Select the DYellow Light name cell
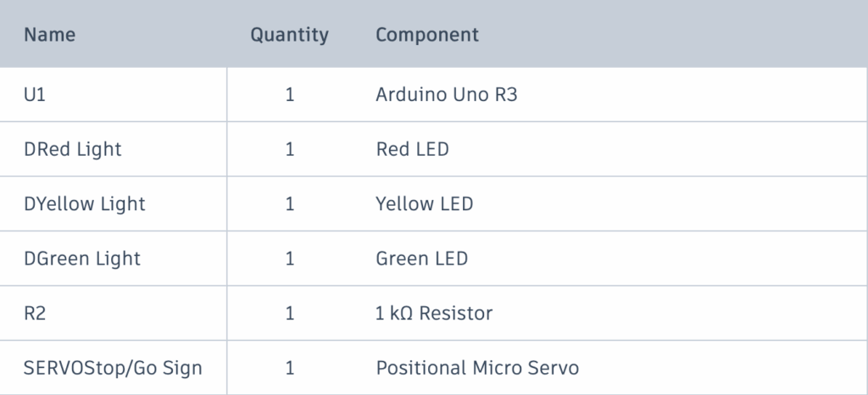The image size is (868, 395). tap(85, 204)
